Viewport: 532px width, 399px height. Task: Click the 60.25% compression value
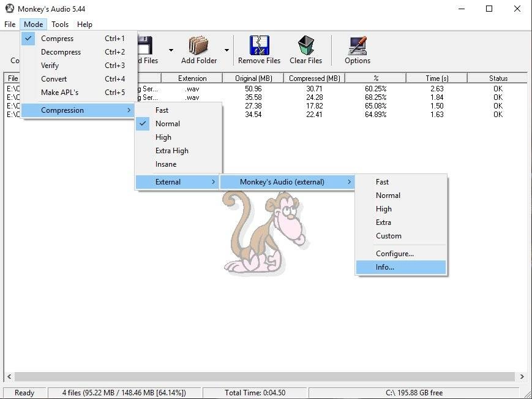click(376, 89)
